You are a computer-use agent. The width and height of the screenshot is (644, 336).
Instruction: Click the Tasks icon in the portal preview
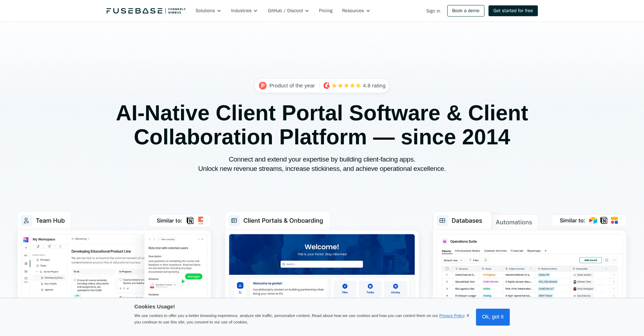pyautogui.click(x=370, y=286)
